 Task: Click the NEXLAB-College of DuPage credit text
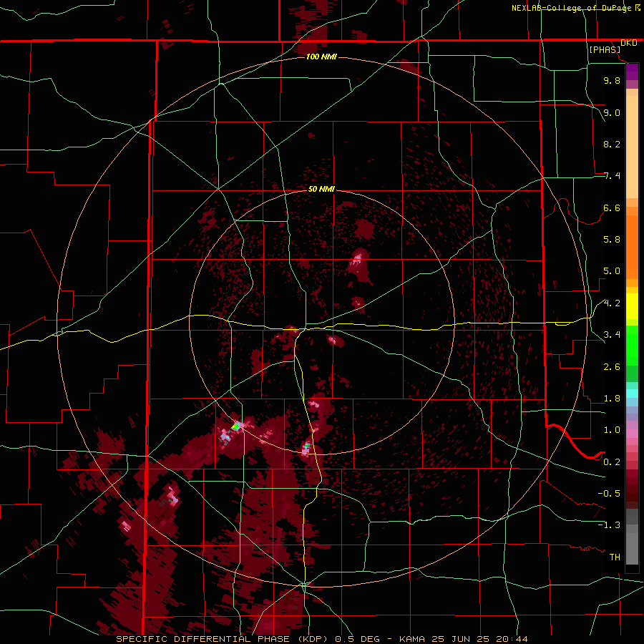[x=572, y=8]
